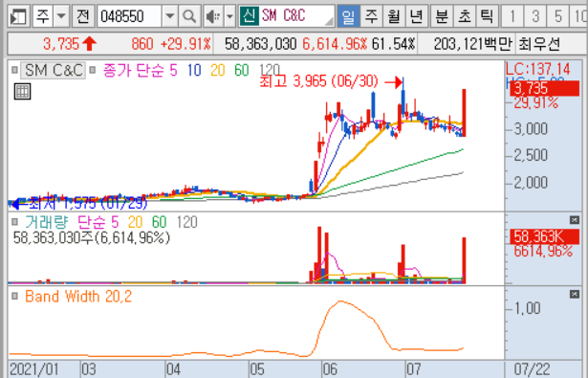Click the 60-day moving average legend
The height and width of the screenshot is (378, 588).
pos(242,70)
